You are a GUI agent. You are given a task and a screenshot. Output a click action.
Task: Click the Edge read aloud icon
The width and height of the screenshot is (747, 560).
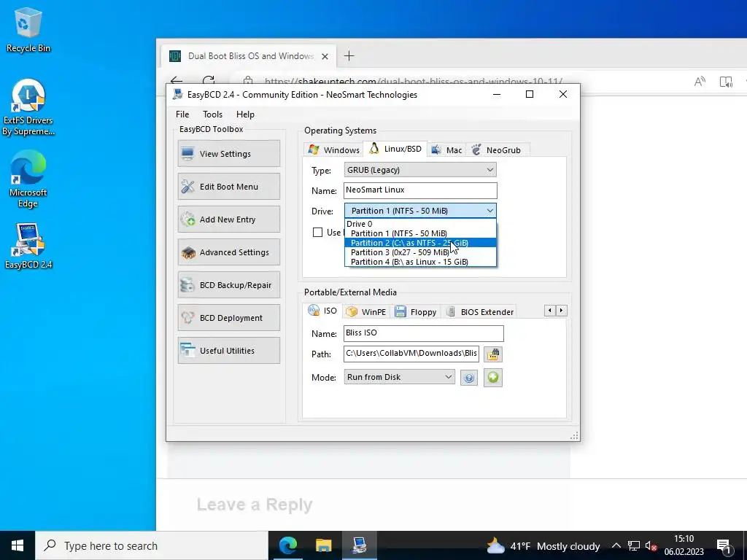point(700,82)
